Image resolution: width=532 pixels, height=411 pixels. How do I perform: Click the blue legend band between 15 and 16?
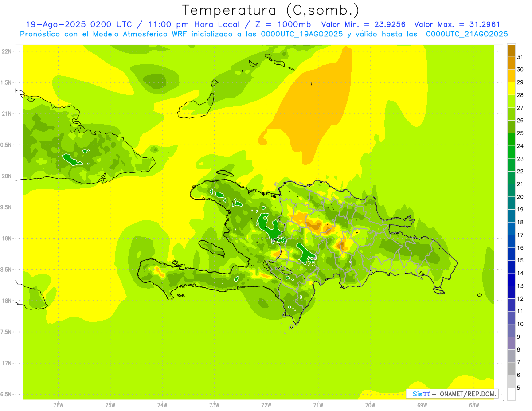pyautogui.click(x=511, y=254)
